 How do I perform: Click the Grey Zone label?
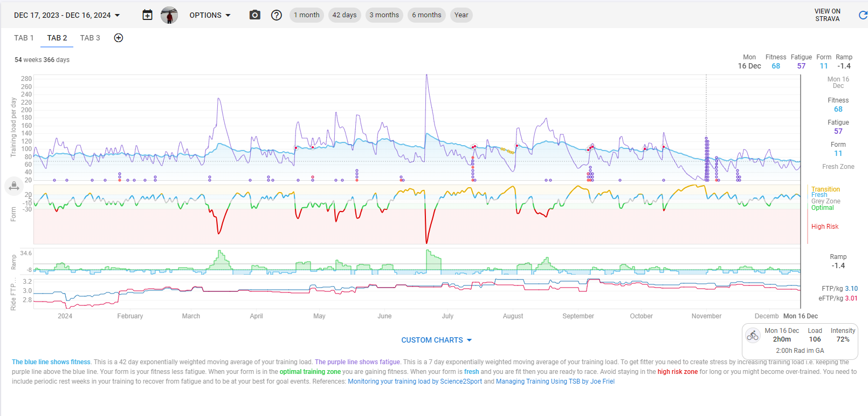click(x=826, y=201)
